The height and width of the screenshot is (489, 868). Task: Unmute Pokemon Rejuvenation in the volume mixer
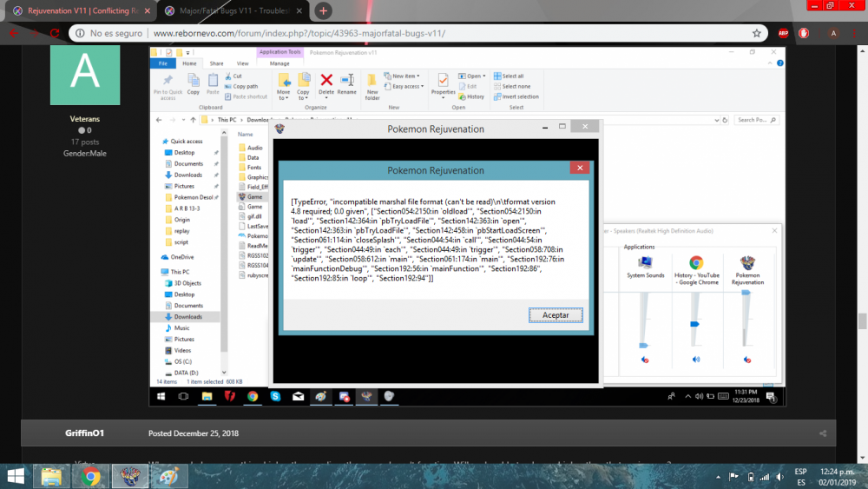click(747, 360)
